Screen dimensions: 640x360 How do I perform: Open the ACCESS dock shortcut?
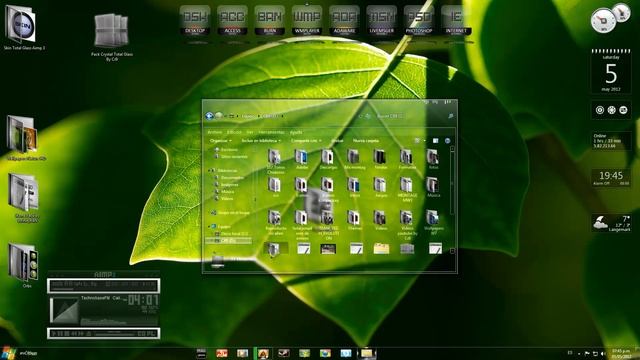232,20
